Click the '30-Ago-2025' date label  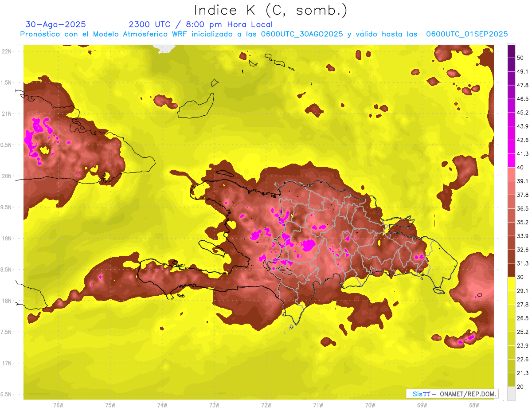coord(56,24)
